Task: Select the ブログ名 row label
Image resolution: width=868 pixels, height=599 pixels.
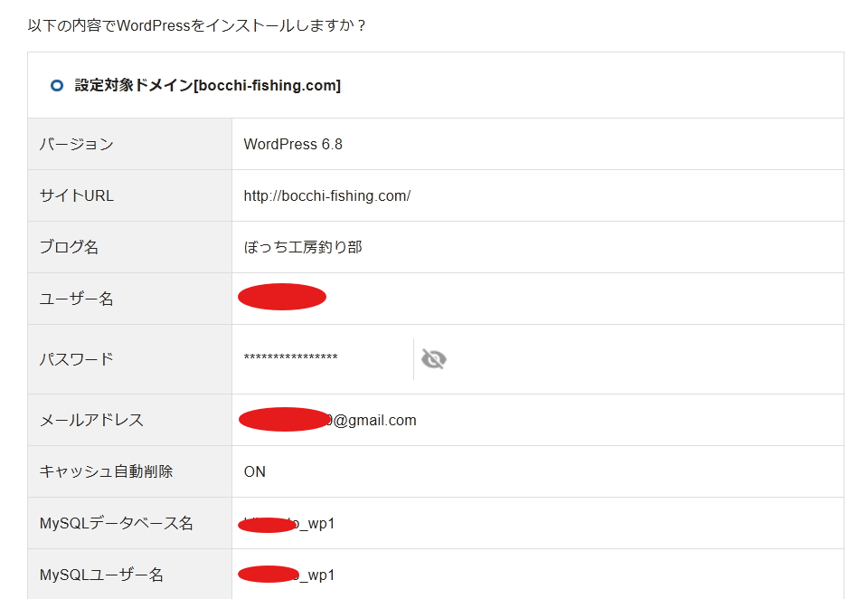Action: click(70, 248)
